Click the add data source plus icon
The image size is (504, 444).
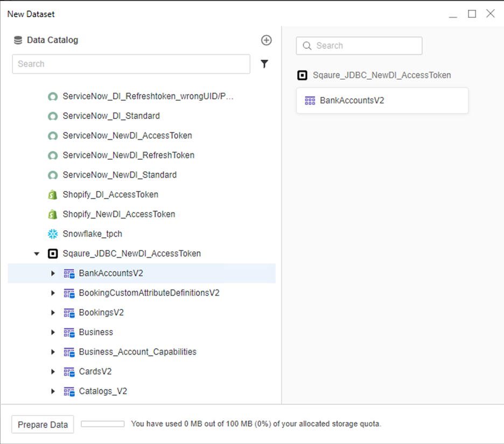(x=266, y=40)
